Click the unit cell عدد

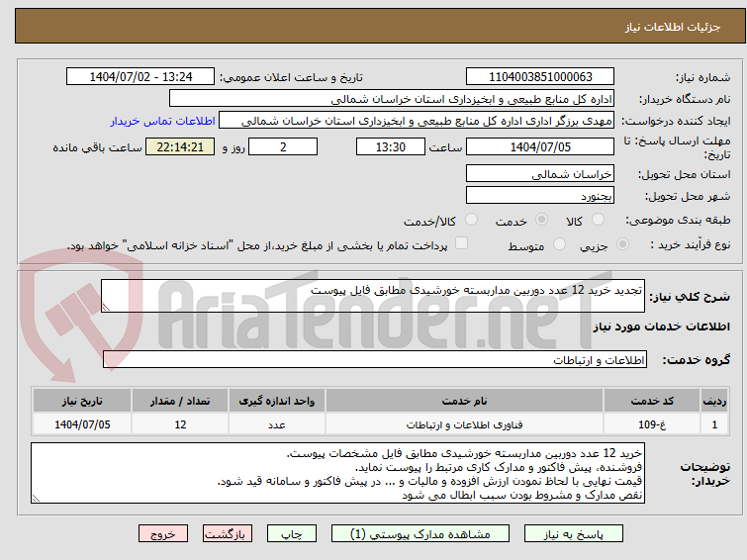tap(277, 424)
